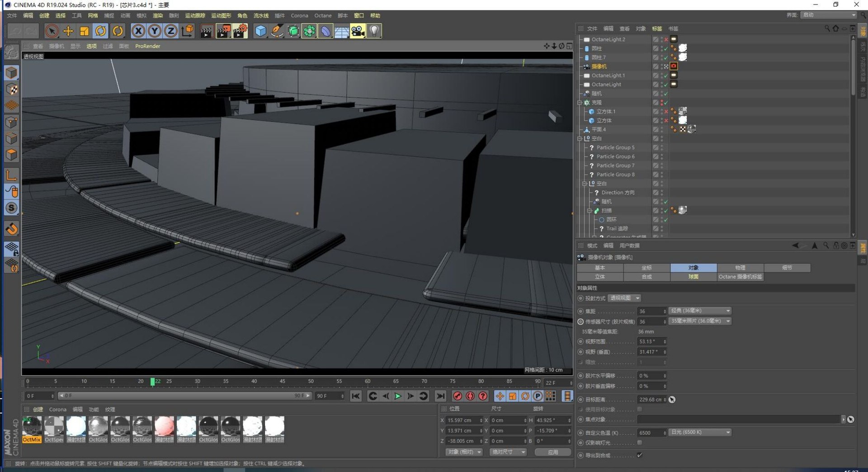Select the Move tool in top toolbar

pos(68,31)
